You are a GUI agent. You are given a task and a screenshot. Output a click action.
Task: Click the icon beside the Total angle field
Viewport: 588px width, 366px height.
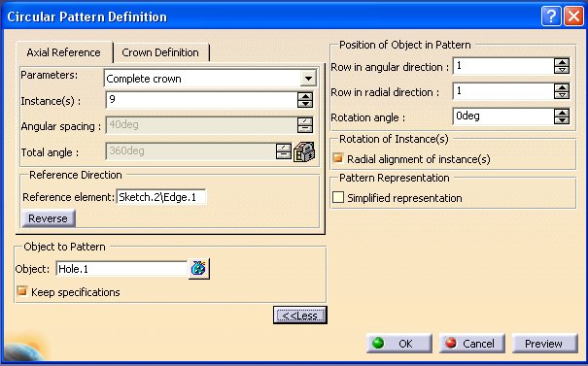coord(304,151)
